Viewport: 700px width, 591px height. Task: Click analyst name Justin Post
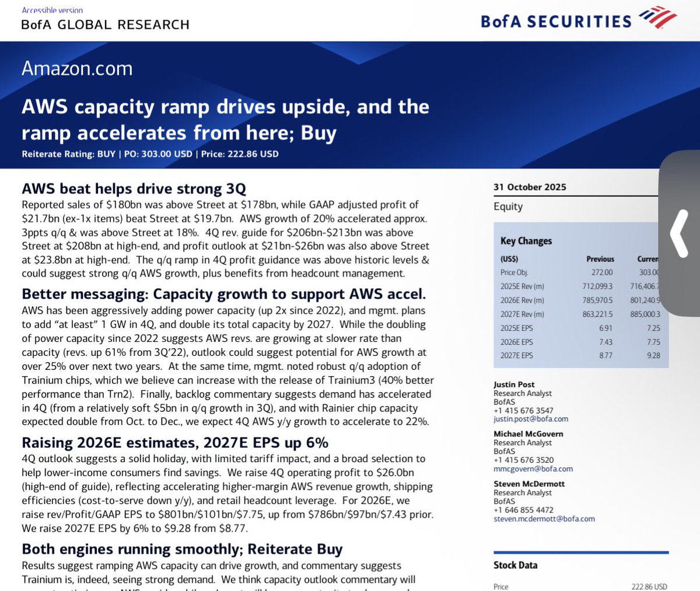coord(514,384)
